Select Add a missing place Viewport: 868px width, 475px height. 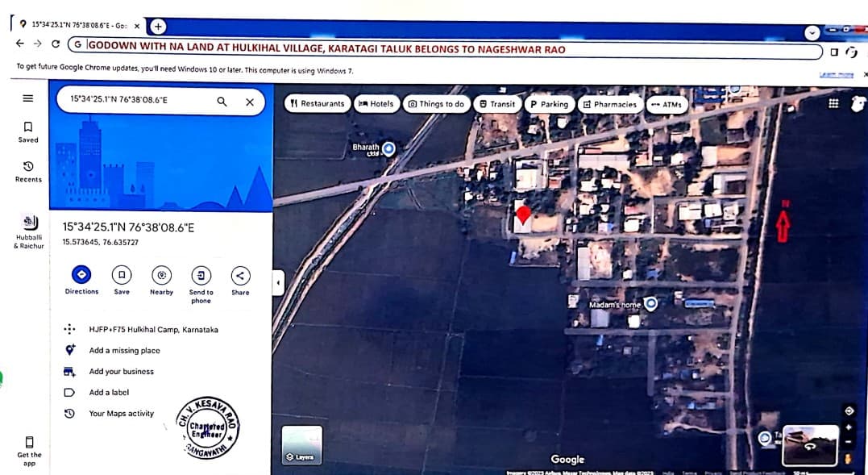point(124,351)
